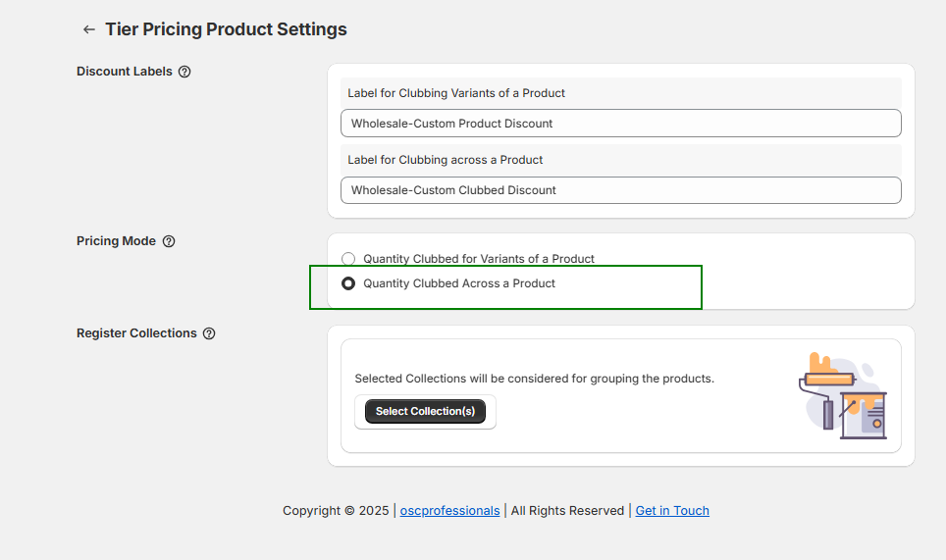
Task: Follow the Get in Touch link
Action: 672,511
